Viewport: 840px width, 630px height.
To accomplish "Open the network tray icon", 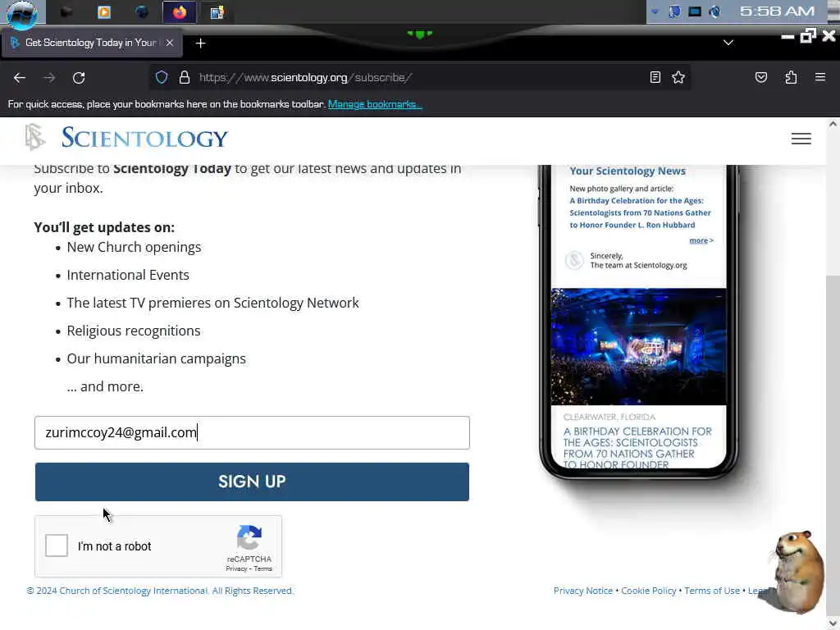I will [x=674, y=11].
